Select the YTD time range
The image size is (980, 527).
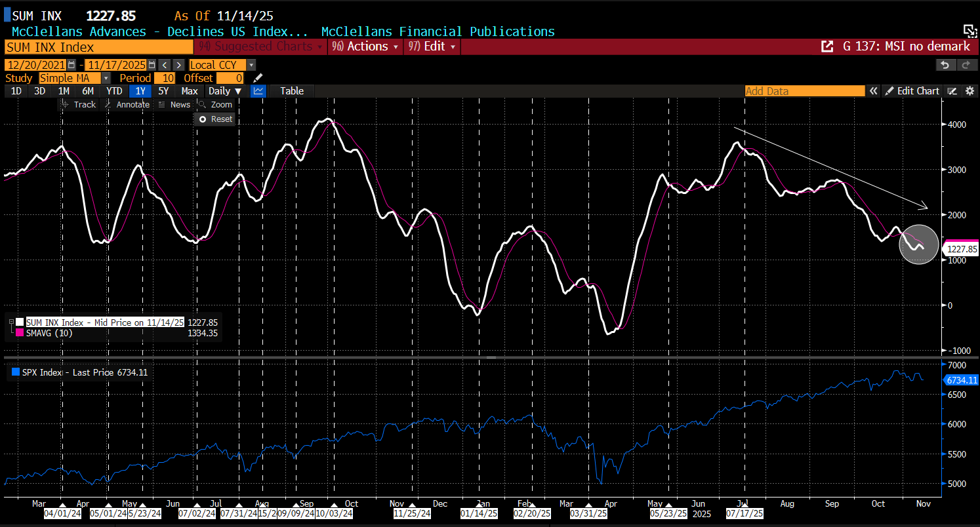point(114,91)
